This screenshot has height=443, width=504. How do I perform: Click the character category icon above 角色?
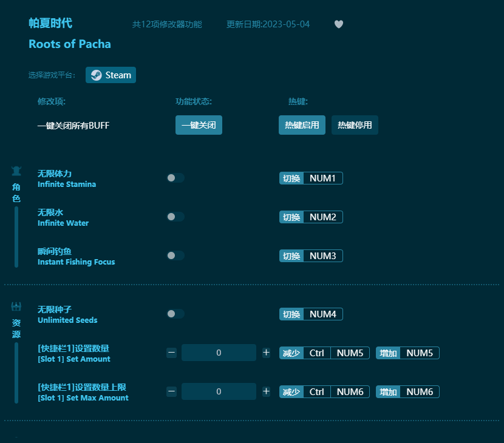coord(16,171)
